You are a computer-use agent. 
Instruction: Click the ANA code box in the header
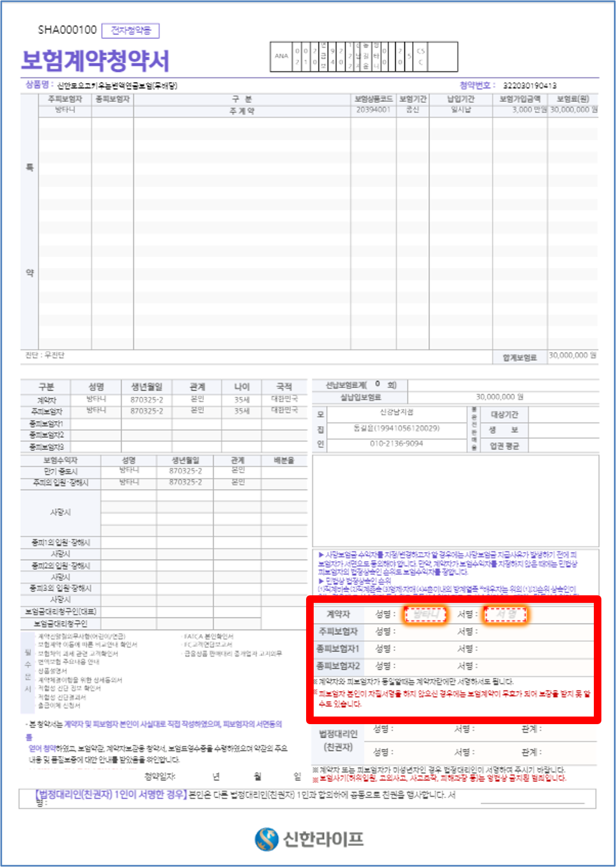click(x=281, y=56)
